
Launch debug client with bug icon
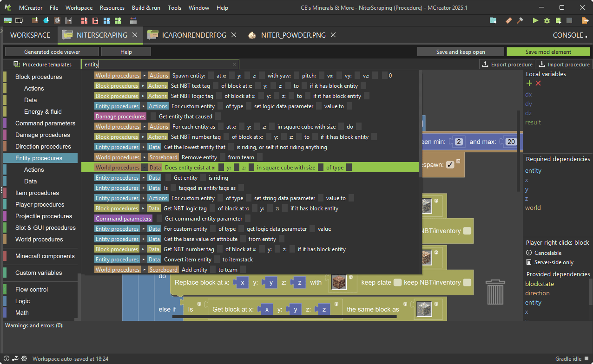[x=547, y=20]
